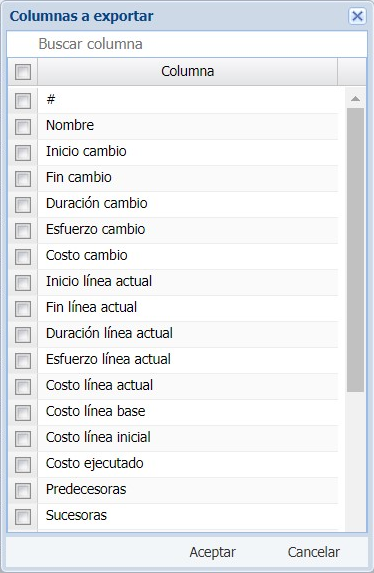Click the Aceptar button
374x573 pixels.
click(212, 552)
